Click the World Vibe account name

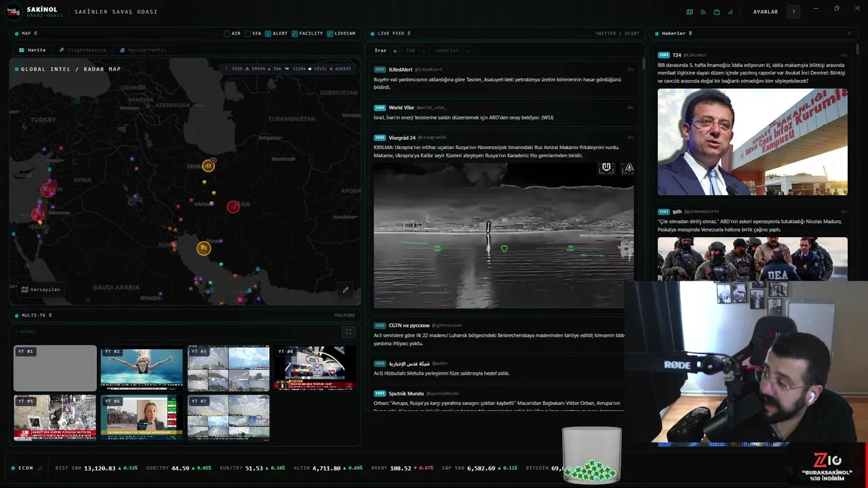401,108
